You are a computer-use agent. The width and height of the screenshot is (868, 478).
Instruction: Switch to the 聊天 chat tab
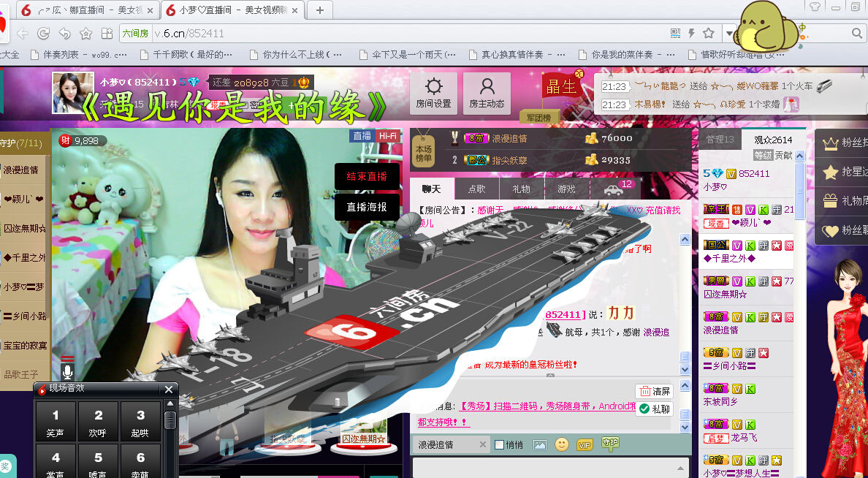point(431,189)
